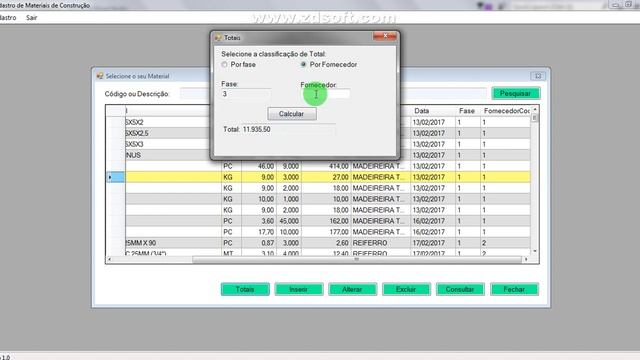640x360 pixels.
Task: Click the FornecedorCod column header
Action: coord(505,111)
